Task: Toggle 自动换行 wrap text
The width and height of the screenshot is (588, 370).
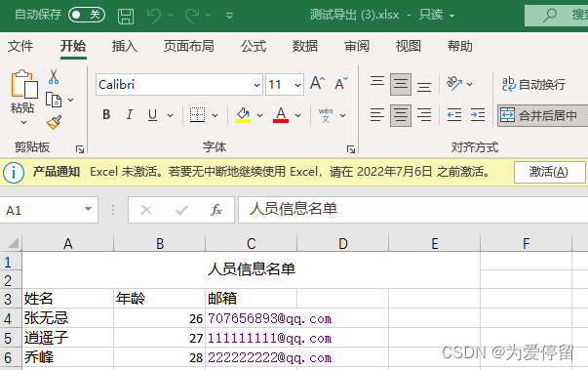Action: (x=534, y=84)
